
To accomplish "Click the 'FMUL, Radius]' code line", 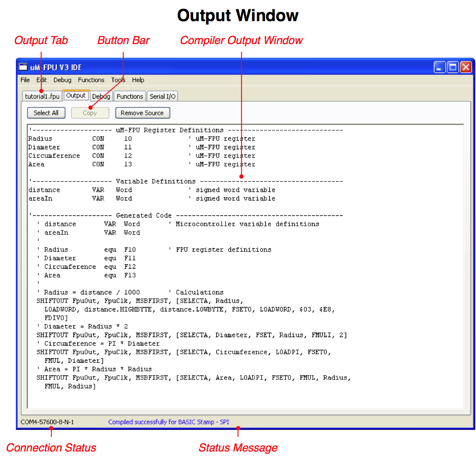I will coord(70,386).
